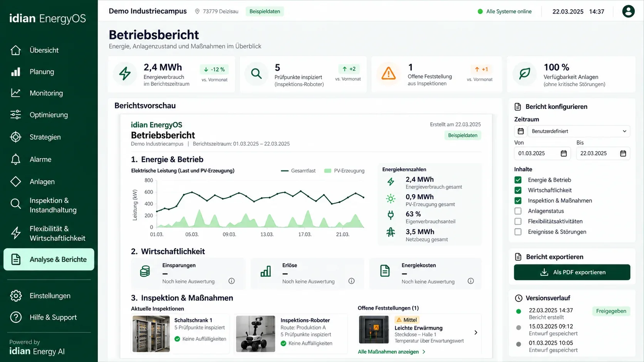Switch to Monitoring in the sidebar
Screen dimensions: 644x362
[49, 93]
